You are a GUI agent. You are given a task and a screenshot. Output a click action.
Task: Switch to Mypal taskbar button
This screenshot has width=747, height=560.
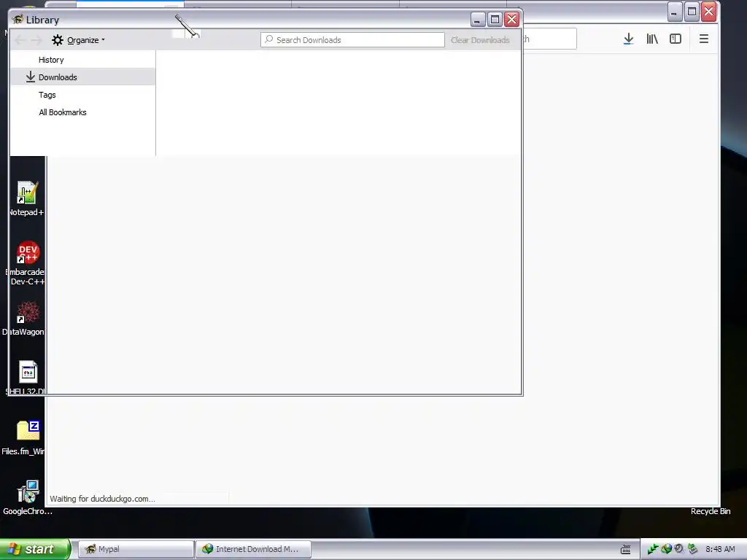click(x=136, y=549)
